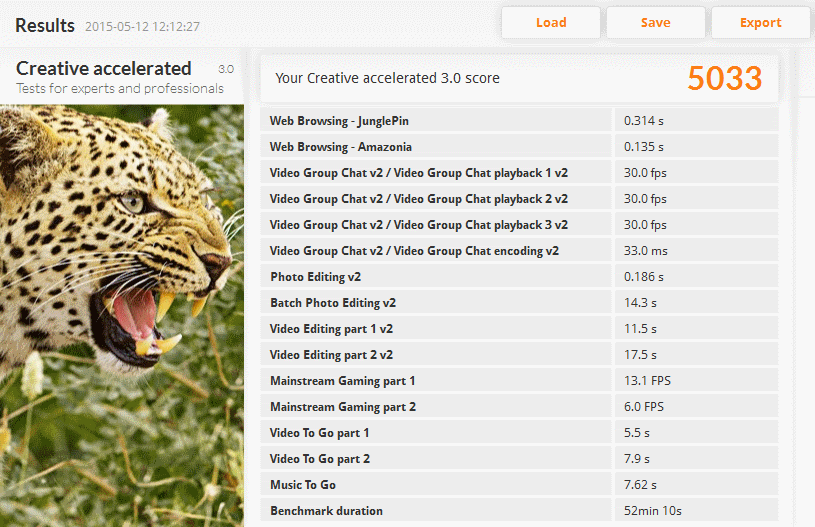Click the 5033 overall score value

[725, 78]
